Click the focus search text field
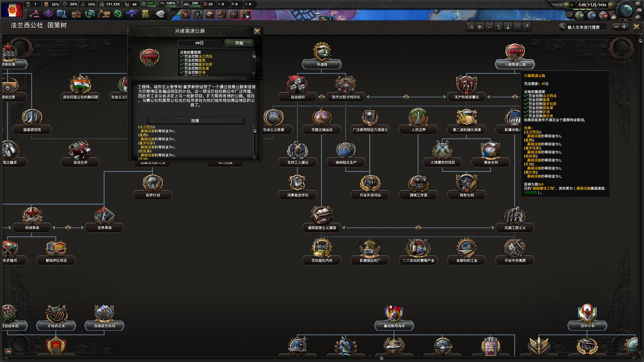This screenshot has width=644, height=362. [586, 27]
